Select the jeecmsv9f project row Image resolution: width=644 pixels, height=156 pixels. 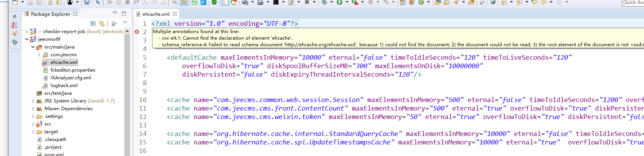[x=49, y=39]
